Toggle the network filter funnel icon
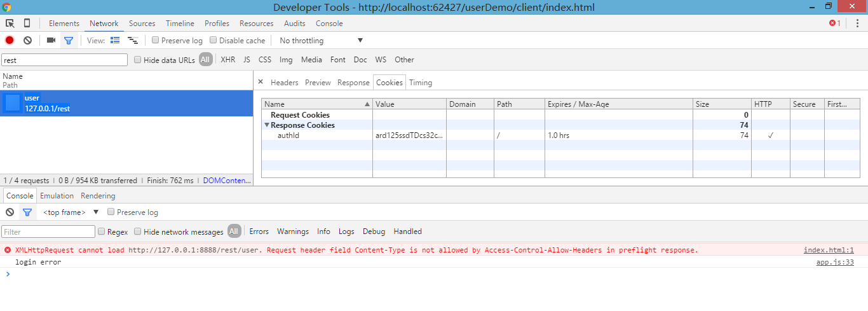The width and height of the screenshot is (868, 311). 69,40
